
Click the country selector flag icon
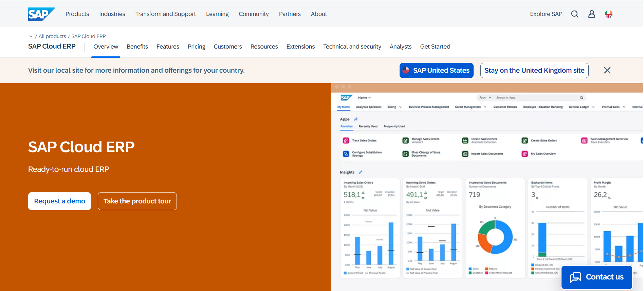(x=608, y=14)
